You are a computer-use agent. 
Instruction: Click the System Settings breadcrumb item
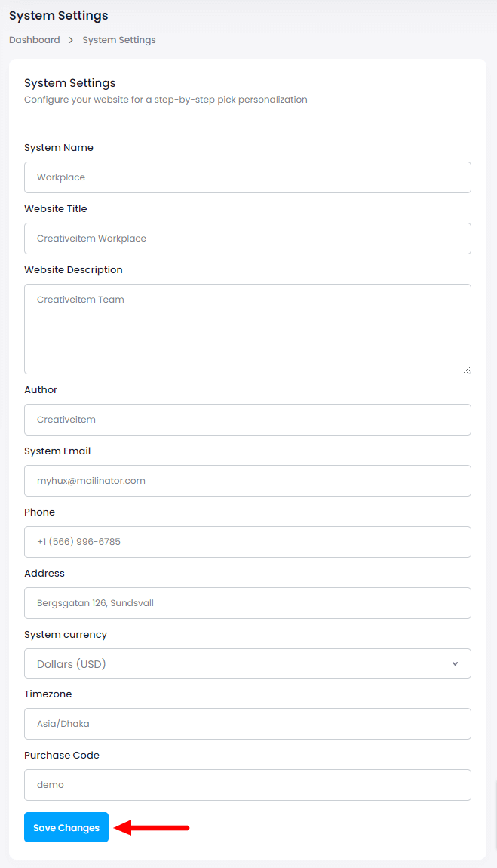(119, 40)
